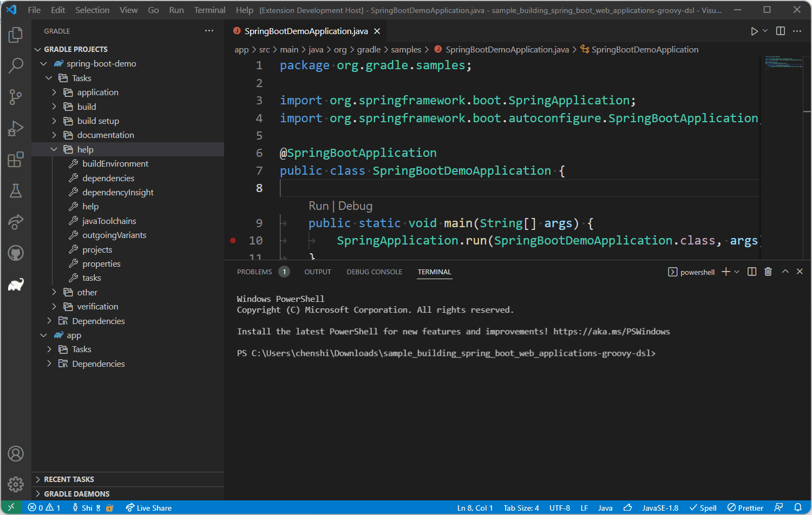Click Run above the main method
Viewport: 812px width, 515px height.
coord(318,206)
